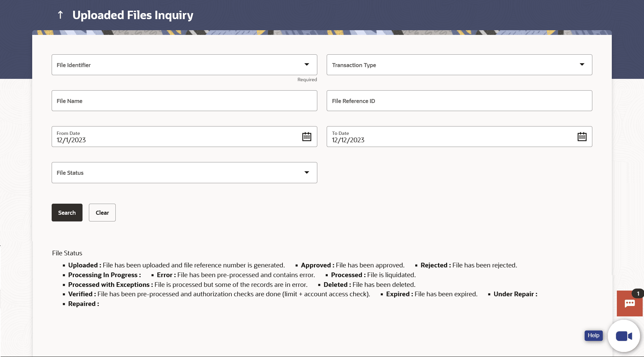Focus the File Name input field

(184, 101)
